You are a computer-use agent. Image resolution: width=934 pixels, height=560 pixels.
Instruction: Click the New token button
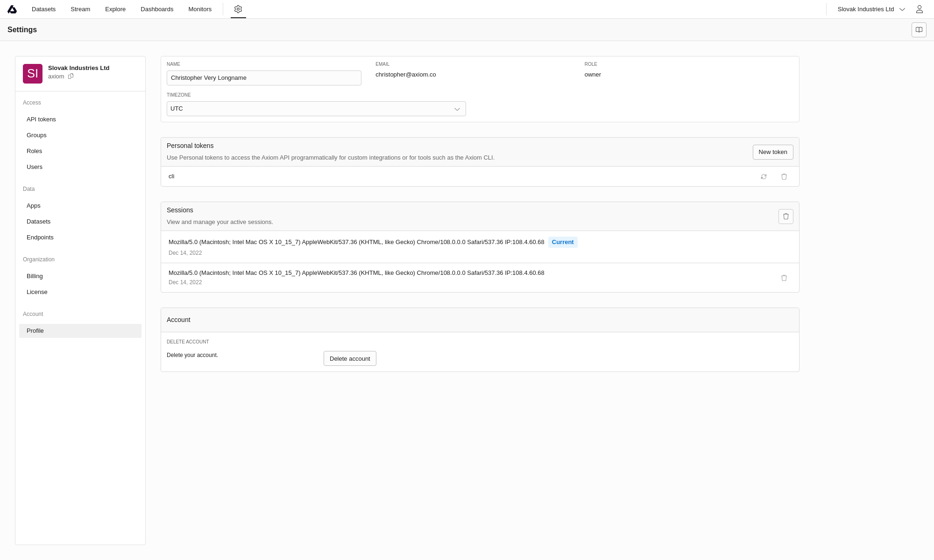pos(772,152)
